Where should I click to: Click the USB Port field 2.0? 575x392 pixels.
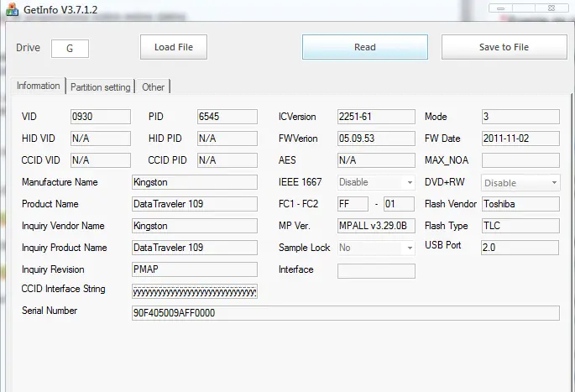tap(520, 248)
